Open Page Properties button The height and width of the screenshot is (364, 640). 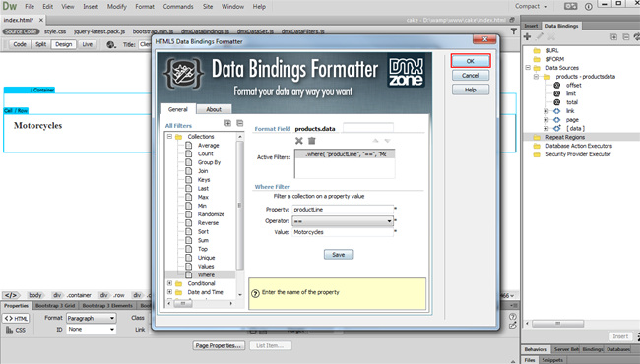(220, 345)
